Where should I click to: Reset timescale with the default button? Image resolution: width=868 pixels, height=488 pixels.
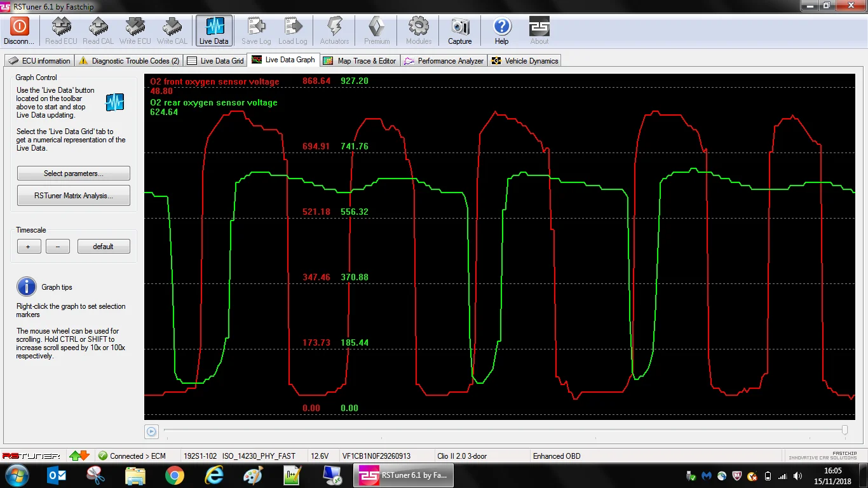[x=104, y=247]
